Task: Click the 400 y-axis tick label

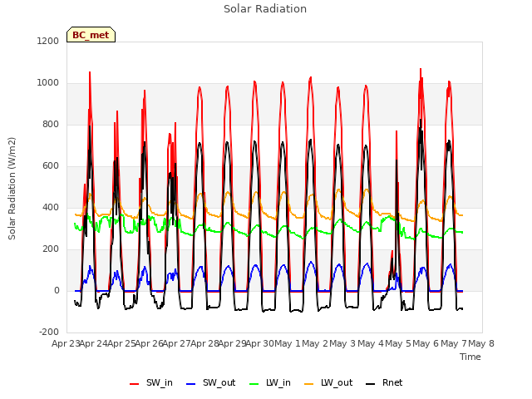Action: pyautogui.click(x=51, y=207)
